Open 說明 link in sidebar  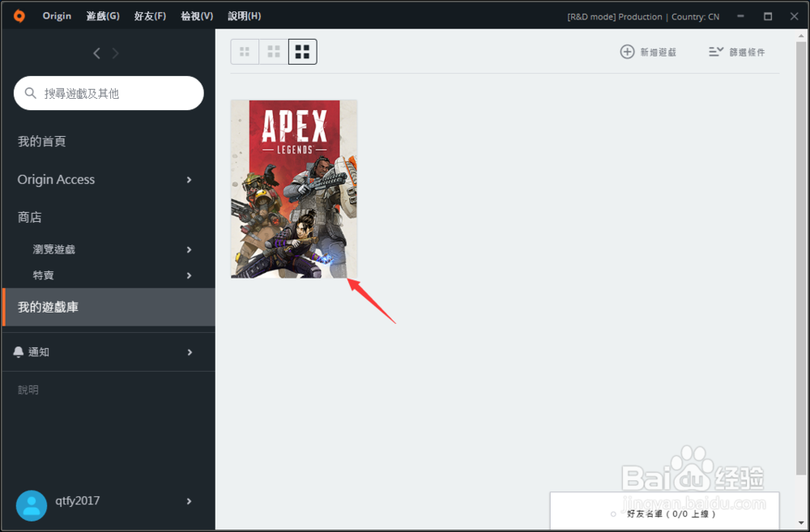click(x=28, y=390)
